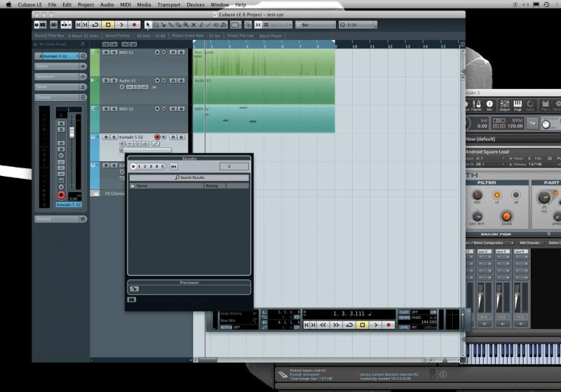Mute the MIDI 01 track
561x392 pixels.
click(x=106, y=52)
